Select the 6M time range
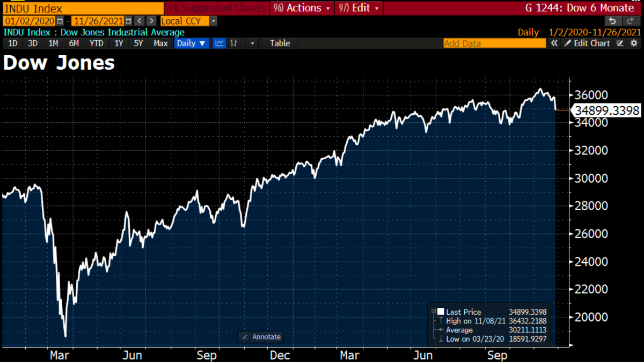Image resolution: width=644 pixels, height=362 pixels. [x=74, y=43]
